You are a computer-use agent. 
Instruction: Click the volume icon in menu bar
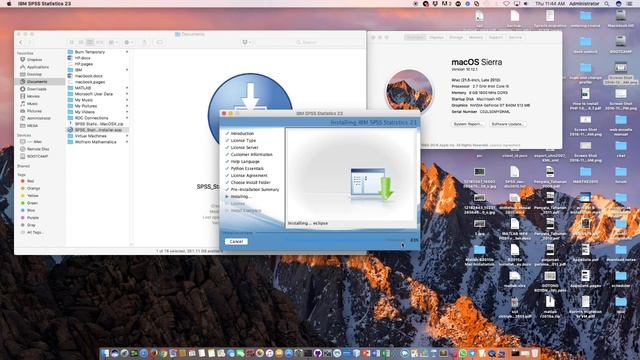coord(526,3)
